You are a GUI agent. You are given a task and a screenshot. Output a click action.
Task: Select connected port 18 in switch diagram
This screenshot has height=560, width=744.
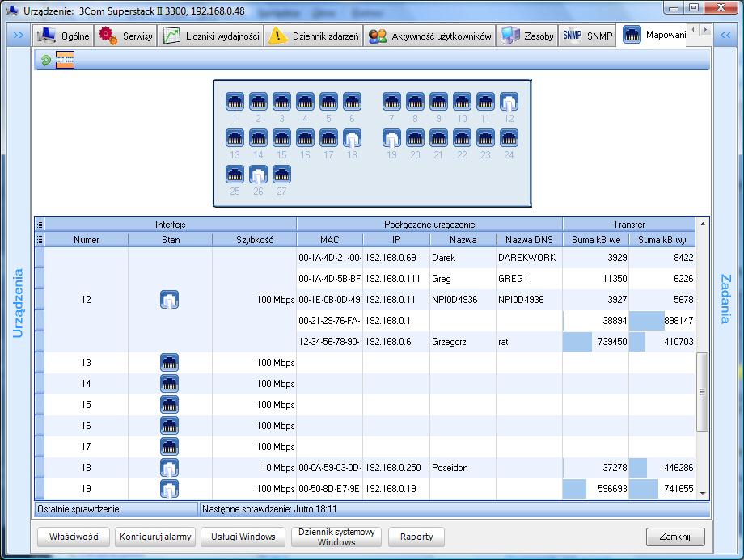click(352, 138)
